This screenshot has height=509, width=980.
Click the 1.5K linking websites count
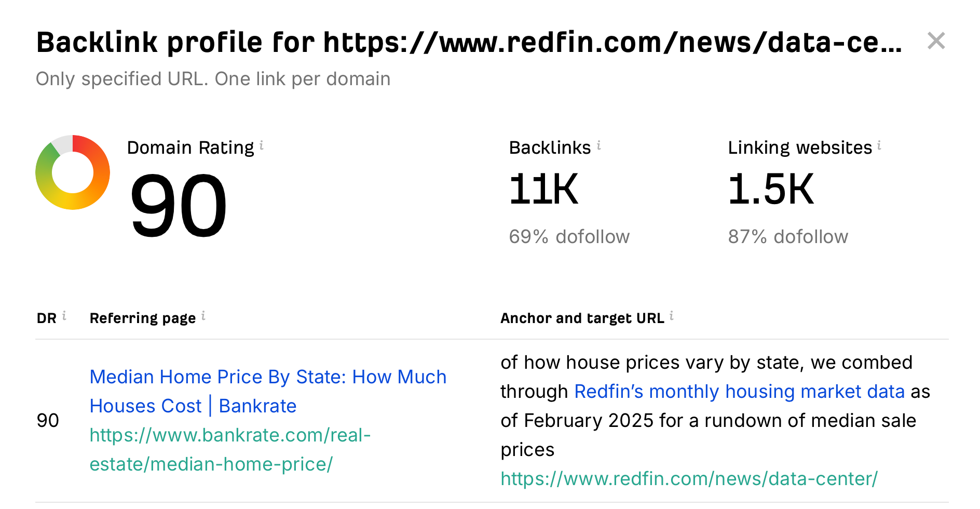pyautogui.click(x=770, y=190)
